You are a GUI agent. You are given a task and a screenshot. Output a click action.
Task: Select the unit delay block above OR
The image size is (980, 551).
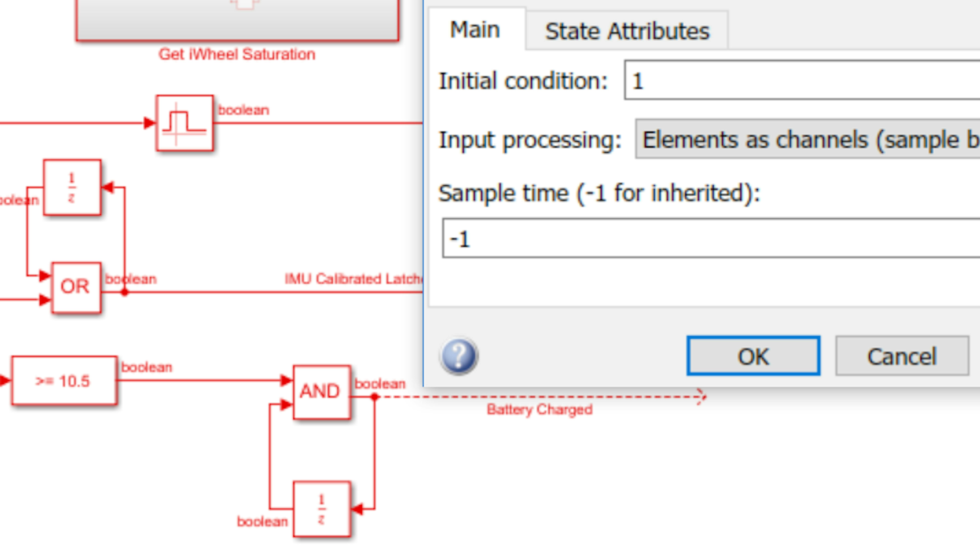tap(72, 187)
